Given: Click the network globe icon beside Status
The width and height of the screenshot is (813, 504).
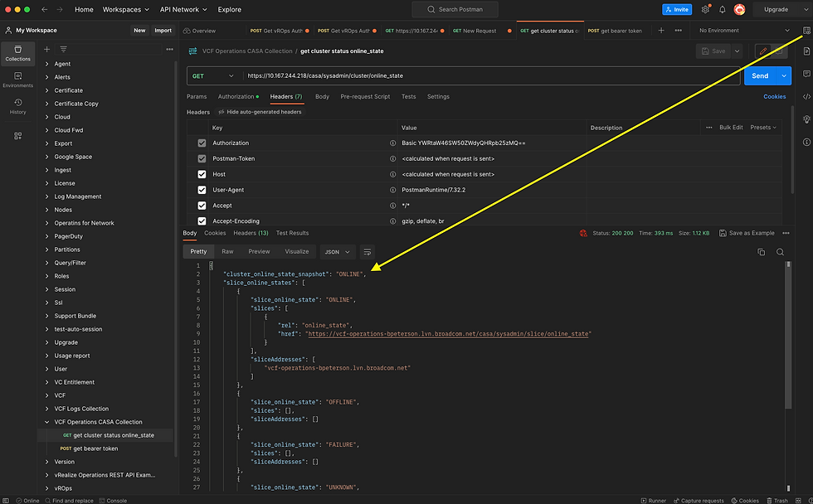Looking at the screenshot, I should [x=583, y=233].
